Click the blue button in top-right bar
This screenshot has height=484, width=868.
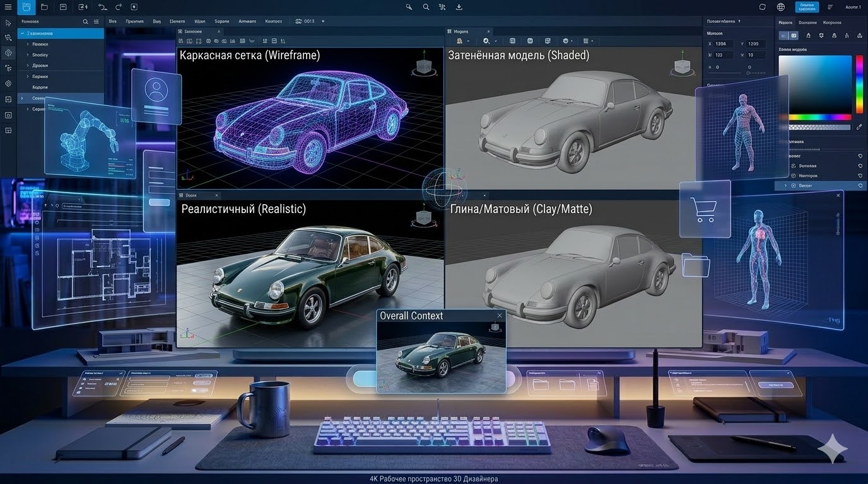[807, 7]
